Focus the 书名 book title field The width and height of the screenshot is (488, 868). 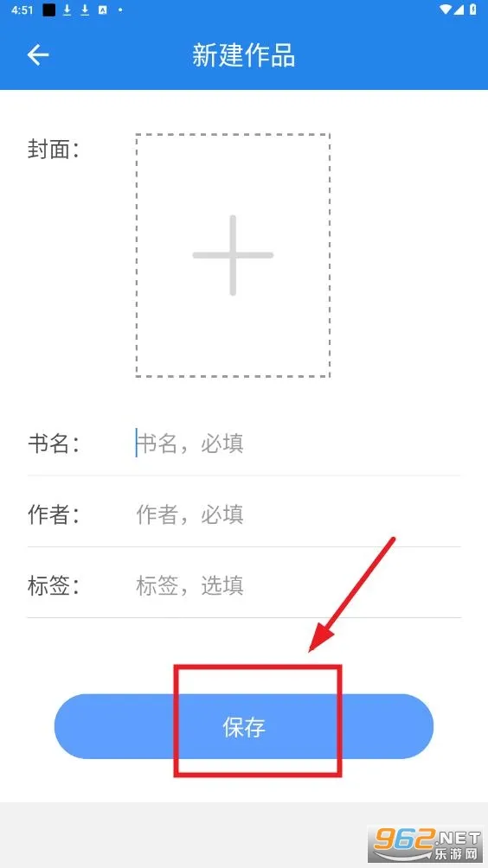298,444
